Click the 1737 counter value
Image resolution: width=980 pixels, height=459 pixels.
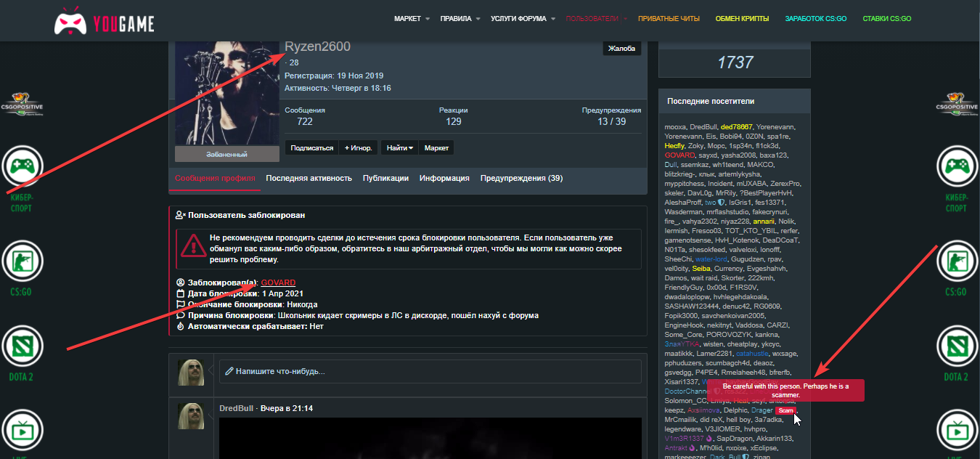(735, 62)
